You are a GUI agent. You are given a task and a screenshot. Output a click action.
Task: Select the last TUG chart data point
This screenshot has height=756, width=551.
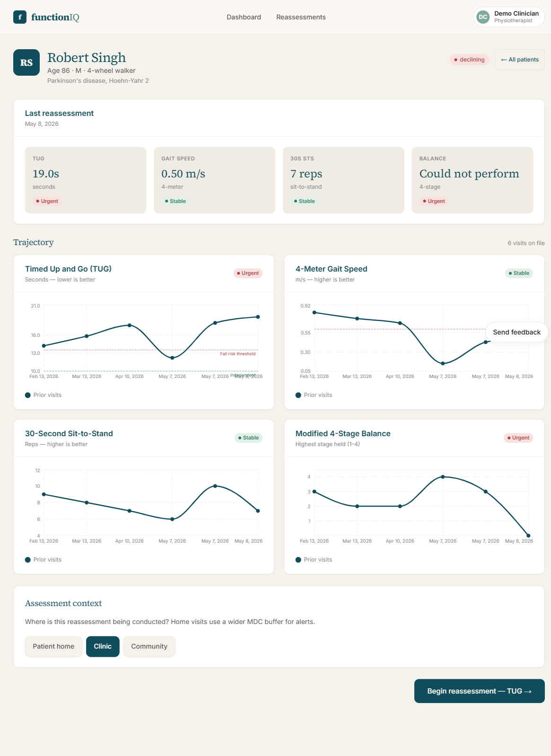tap(258, 317)
